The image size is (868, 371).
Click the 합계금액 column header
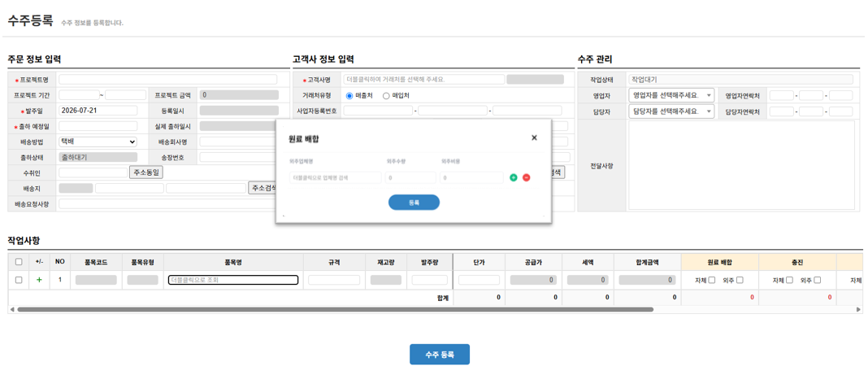click(x=648, y=262)
